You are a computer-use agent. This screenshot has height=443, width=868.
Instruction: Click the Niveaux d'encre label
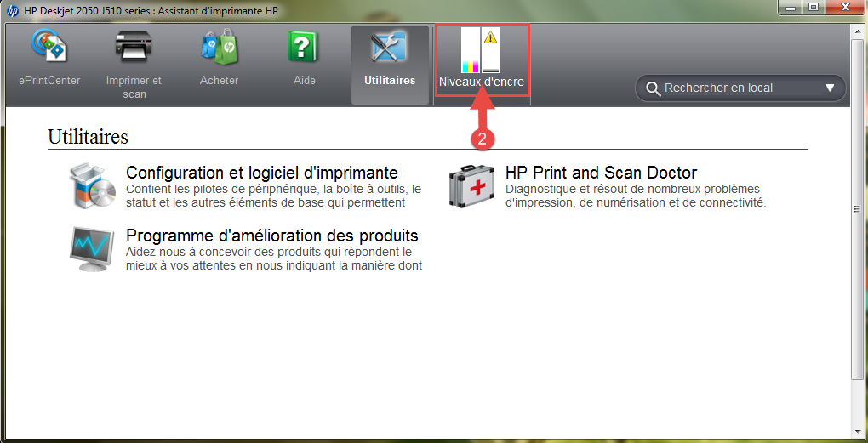tap(482, 83)
